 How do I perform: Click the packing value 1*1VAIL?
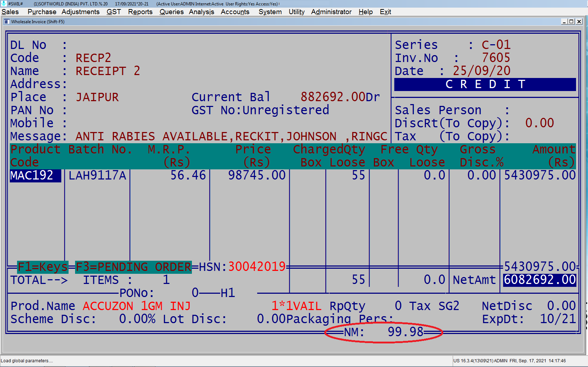pyautogui.click(x=296, y=306)
